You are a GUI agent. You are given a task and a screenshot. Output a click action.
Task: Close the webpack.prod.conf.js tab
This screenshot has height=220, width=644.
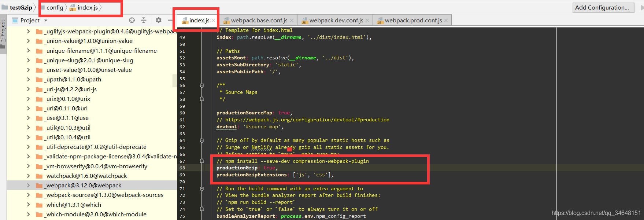click(x=446, y=21)
